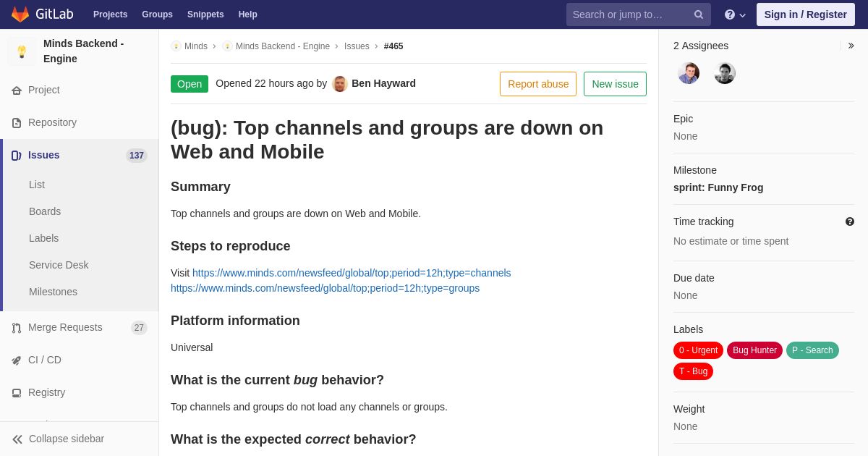The height and width of the screenshot is (456, 868).
Task: Click the Registry disk icon
Action: [x=17, y=393]
